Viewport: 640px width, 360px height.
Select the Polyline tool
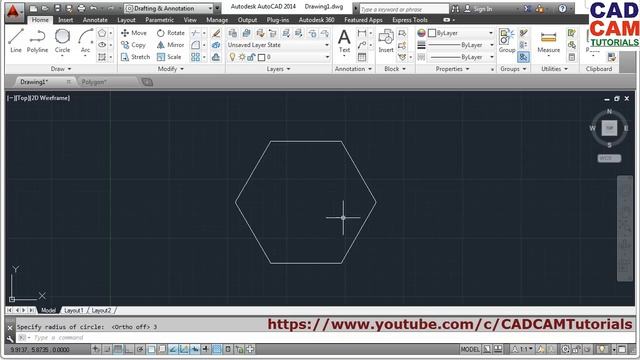click(37, 41)
